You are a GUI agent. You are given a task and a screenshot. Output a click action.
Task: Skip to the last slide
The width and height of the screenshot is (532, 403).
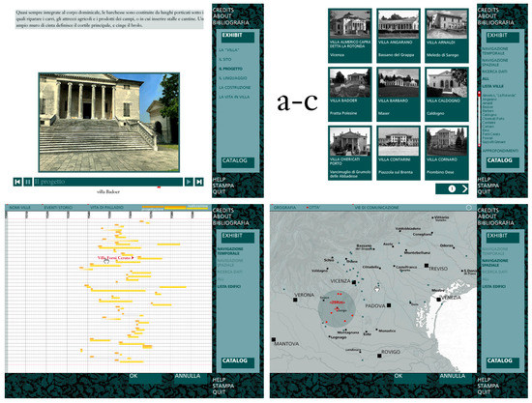(199, 182)
